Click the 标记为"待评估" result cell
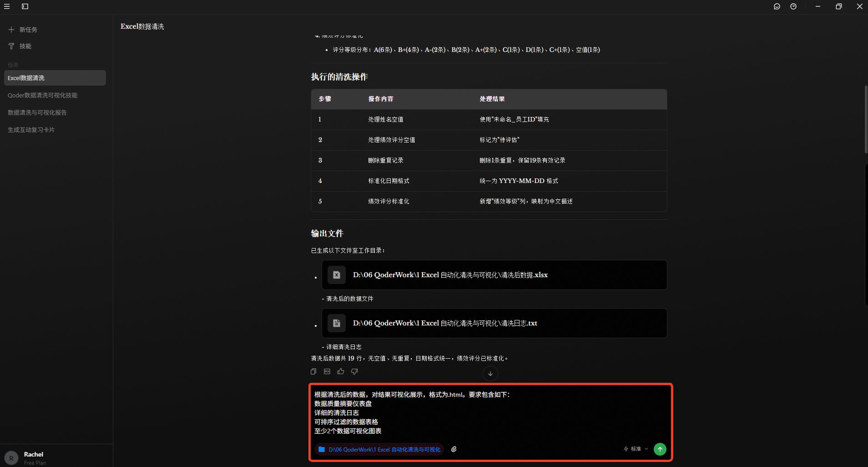 click(500, 140)
